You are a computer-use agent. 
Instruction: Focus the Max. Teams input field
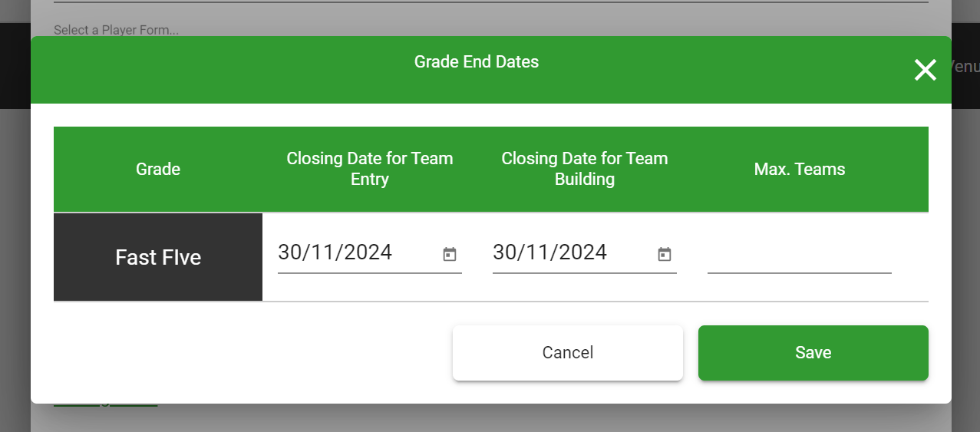coord(800,254)
